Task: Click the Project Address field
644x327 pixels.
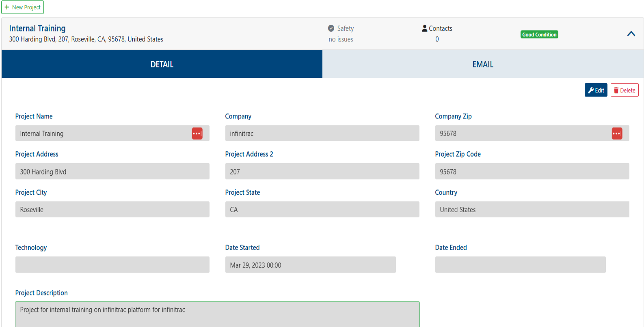Action: [x=112, y=171]
